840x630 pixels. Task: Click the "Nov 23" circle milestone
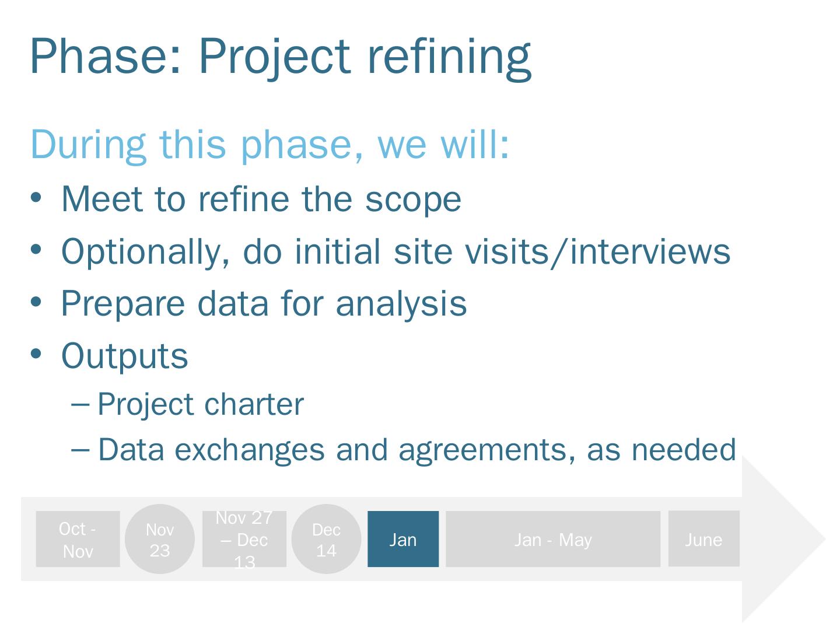coord(159,539)
